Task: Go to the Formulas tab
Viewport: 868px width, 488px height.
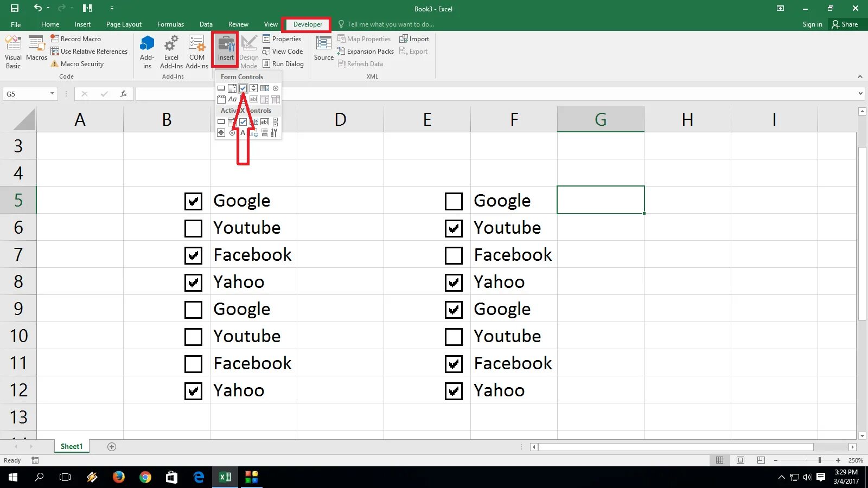Action: 170,24
